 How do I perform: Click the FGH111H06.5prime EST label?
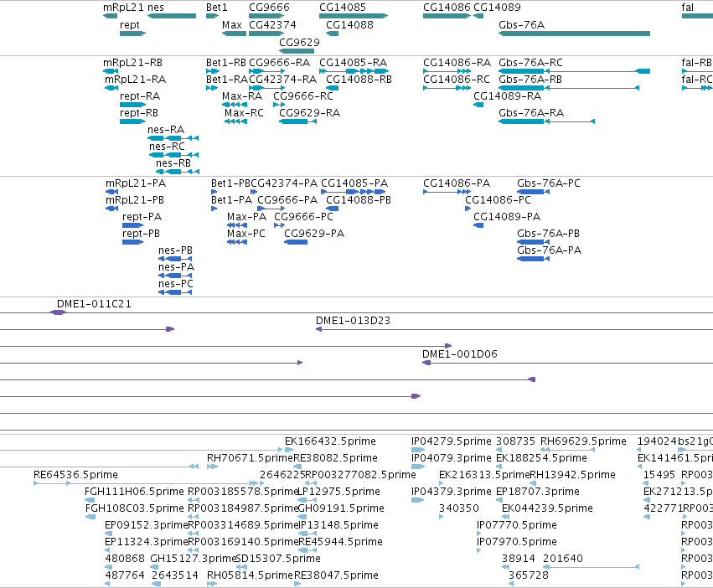pyautogui.click(x=134, y=492)
